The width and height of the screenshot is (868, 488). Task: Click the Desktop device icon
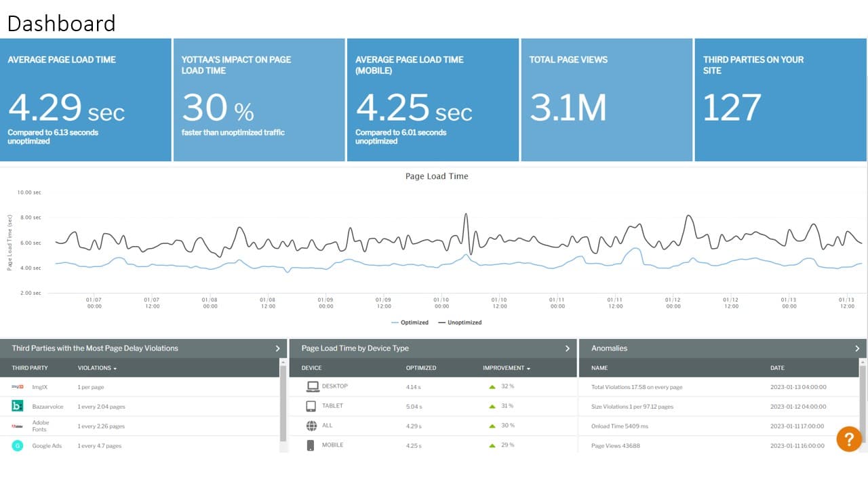tap(312, 386)
